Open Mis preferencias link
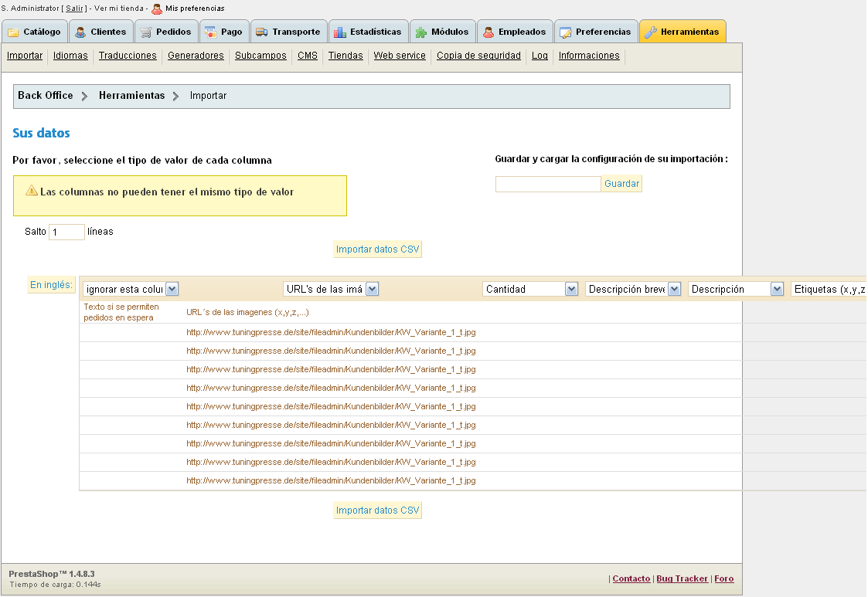 195,8
